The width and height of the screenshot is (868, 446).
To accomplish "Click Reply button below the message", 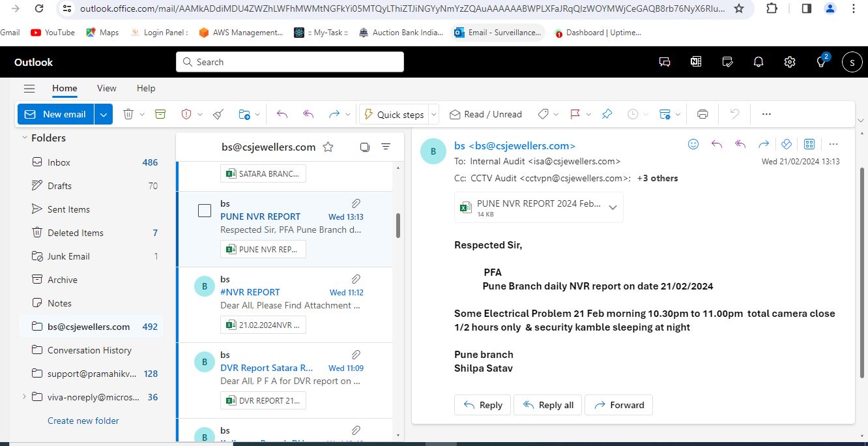I will point(483,405).
